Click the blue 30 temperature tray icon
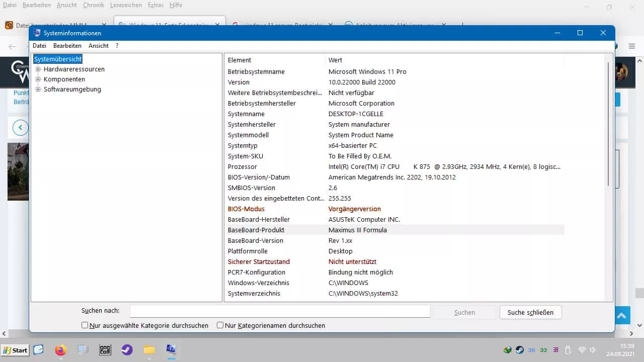 click(532, 350)
